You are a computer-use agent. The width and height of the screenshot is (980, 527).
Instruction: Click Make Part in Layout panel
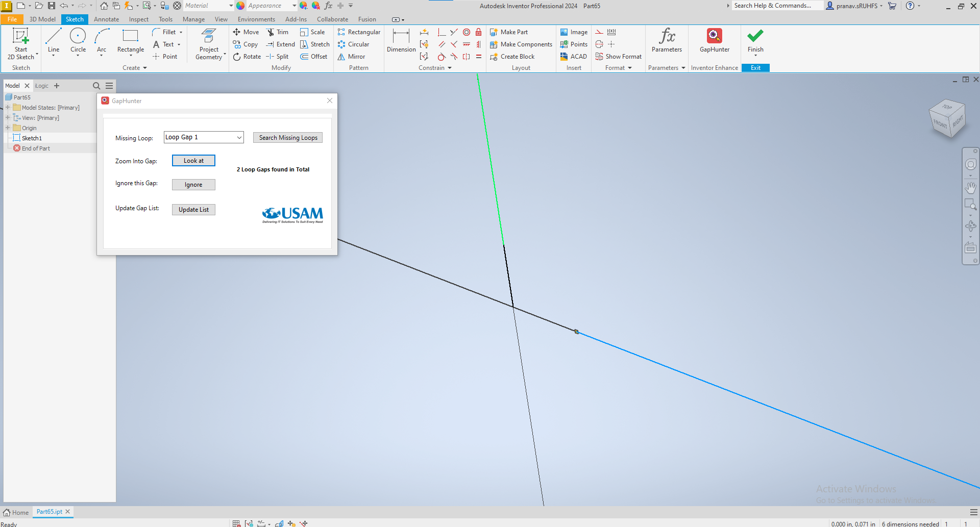pos(509,32)
